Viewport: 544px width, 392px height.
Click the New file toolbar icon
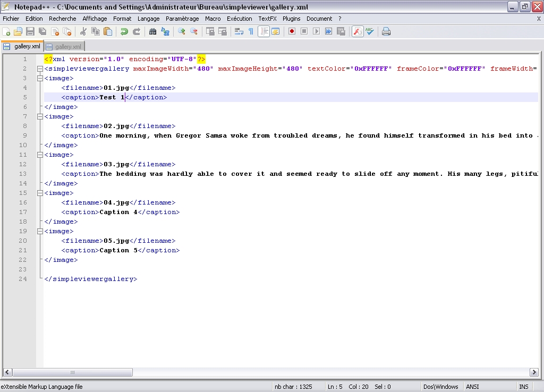tap(6, 32)
